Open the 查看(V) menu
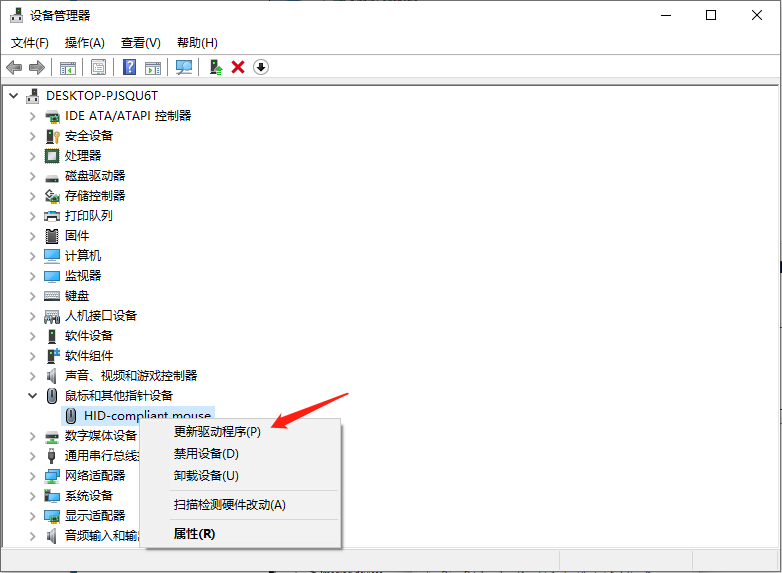This screenshot has width=782, height=573. (x=141, y=43)
